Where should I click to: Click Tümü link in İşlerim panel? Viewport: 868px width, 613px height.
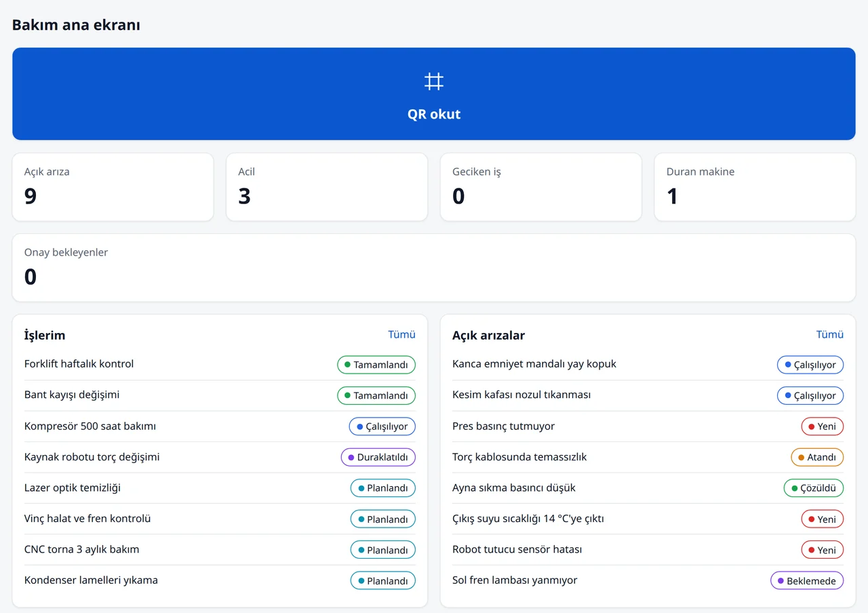[x=401, y=334]
